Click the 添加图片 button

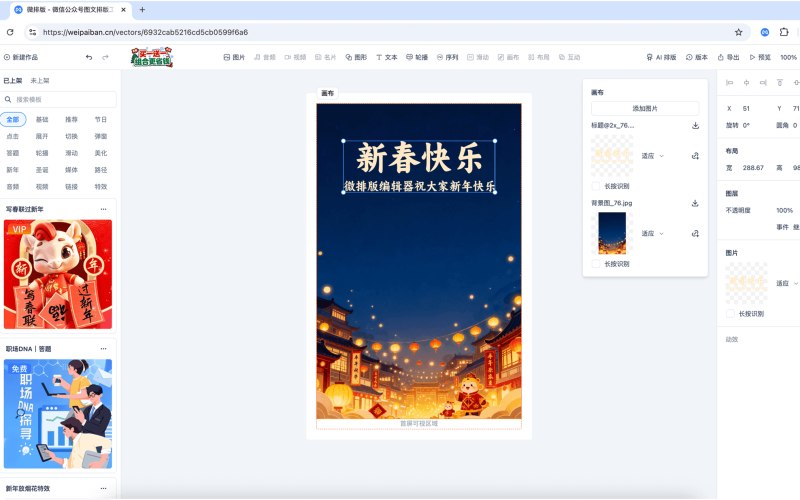[x=645, y=109]
